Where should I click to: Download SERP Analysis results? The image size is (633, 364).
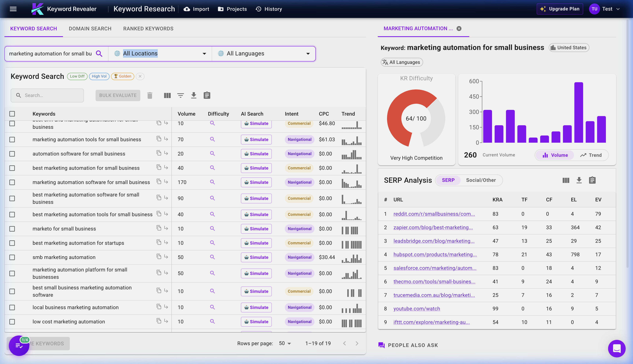pyautogui.click(x=579, y=180)
